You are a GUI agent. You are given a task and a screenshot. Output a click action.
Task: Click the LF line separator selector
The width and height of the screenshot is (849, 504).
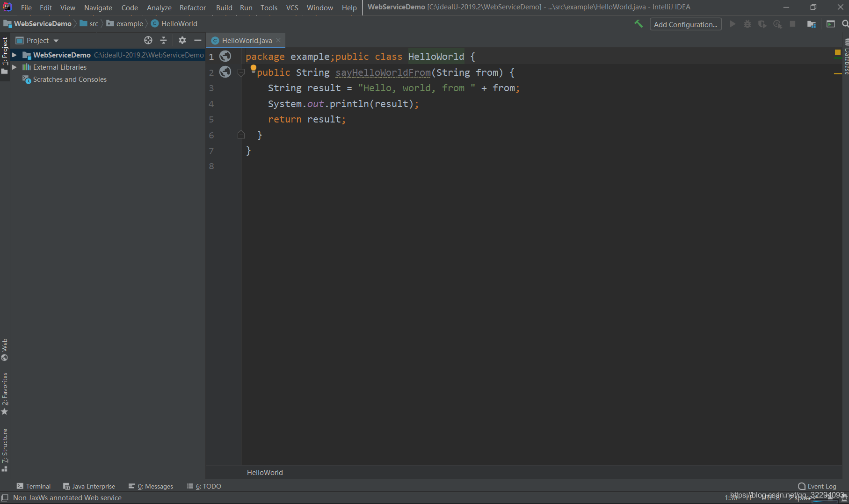(x=749, y=498)
